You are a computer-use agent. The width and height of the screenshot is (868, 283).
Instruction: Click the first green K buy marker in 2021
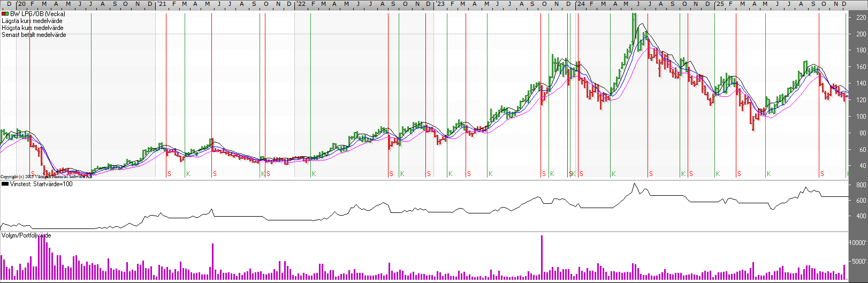188,174
